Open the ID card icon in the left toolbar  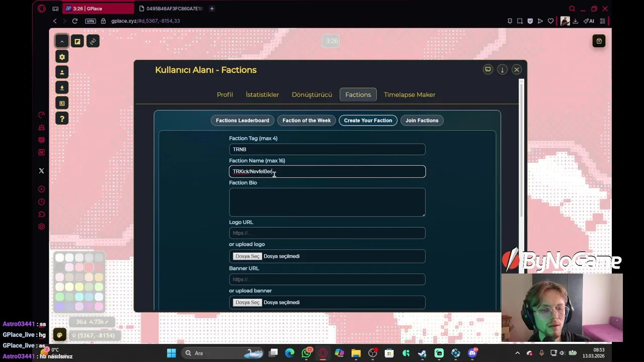(62, 103)
